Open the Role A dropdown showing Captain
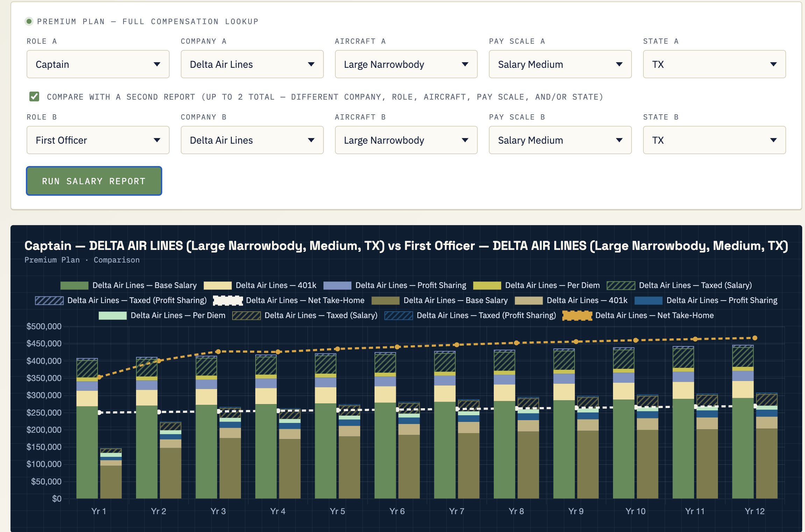 (98, 64)
